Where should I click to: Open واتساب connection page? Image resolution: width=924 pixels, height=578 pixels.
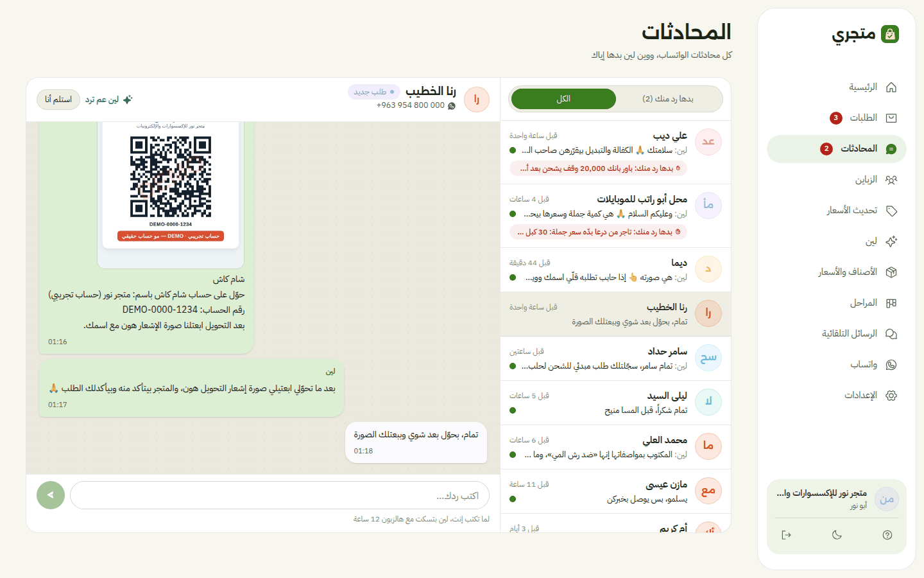tap(837, 365)
